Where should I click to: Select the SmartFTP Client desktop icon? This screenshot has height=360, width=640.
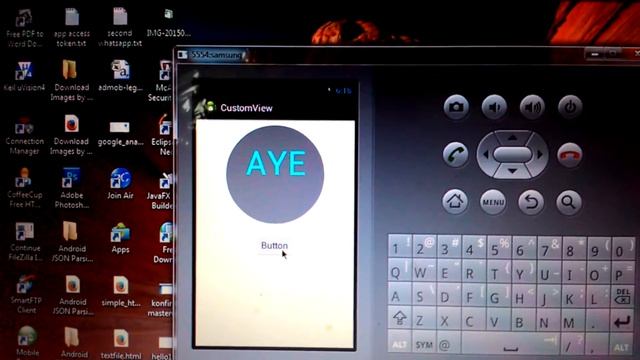pyautogui.click(x=26, y=294)
